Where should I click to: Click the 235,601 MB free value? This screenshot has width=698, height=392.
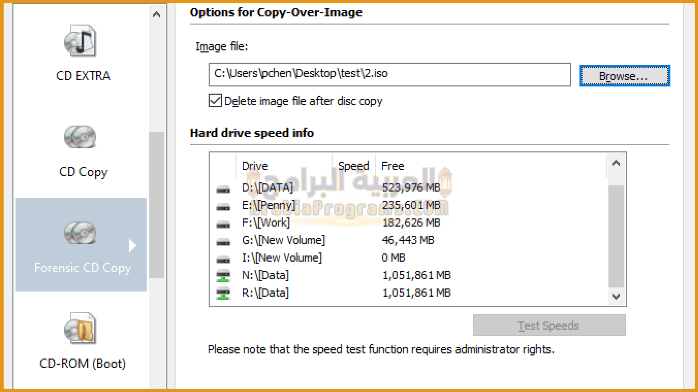pyautogui.click(x=411, y=205)
